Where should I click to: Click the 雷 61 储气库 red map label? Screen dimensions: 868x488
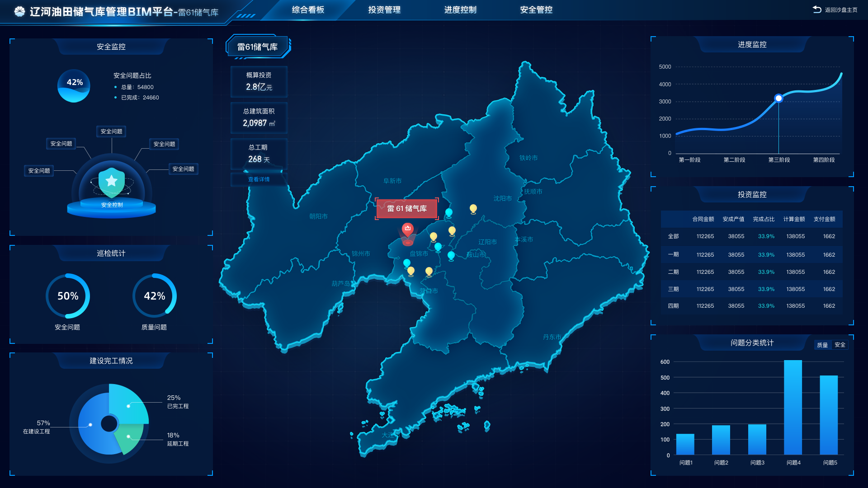point(406,209)
